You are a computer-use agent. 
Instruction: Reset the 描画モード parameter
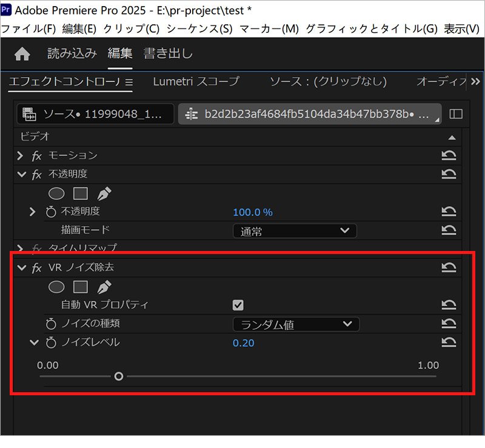(x=449, y=230)
